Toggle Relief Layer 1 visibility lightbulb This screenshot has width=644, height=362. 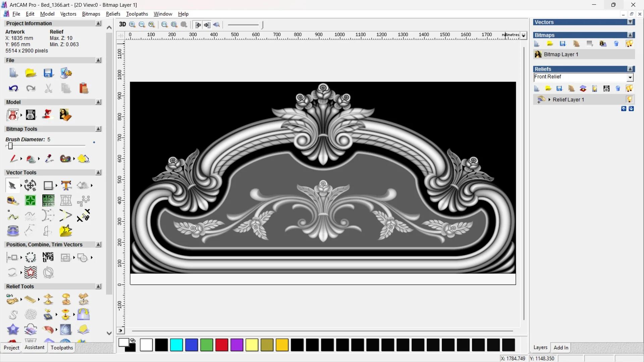pyautogui.click(x=629, y=100)
